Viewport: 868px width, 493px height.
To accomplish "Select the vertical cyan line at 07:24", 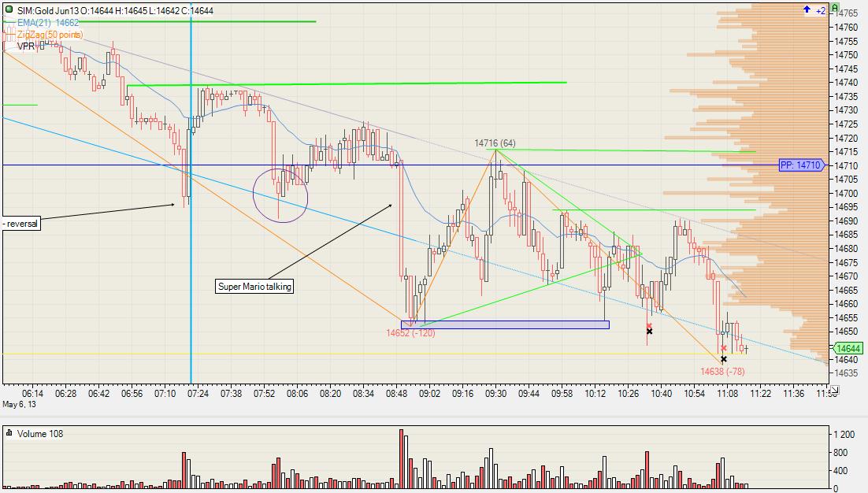I will click(191, 194).
